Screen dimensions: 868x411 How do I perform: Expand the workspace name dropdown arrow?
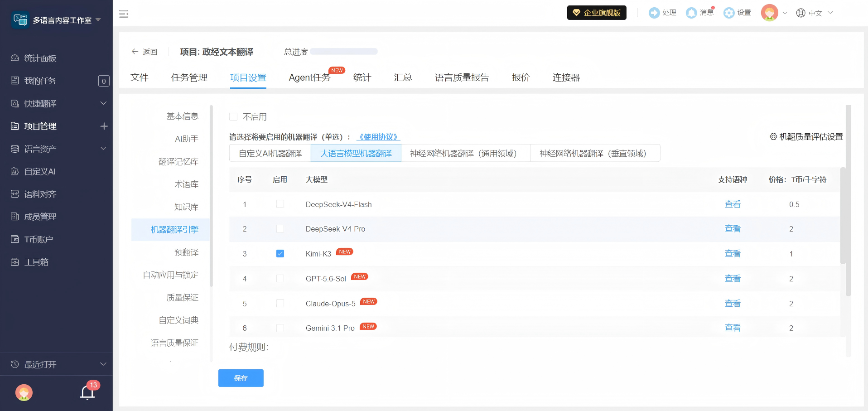[98, 20]
